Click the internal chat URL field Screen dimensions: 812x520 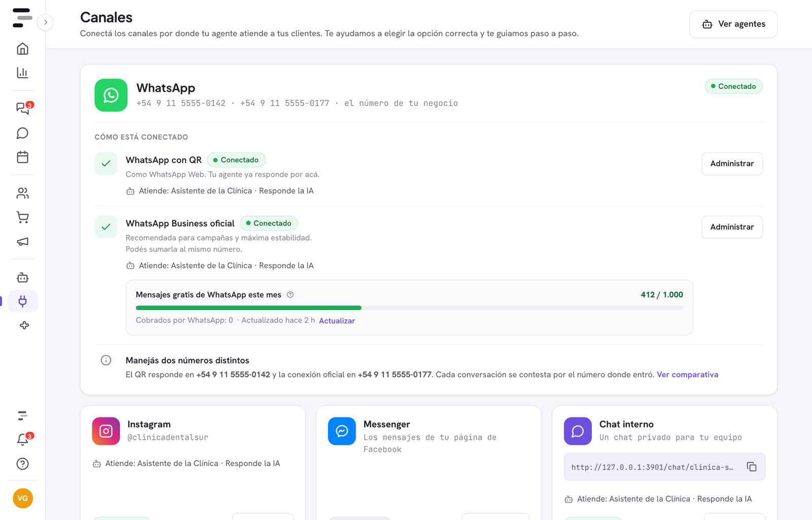664,467
